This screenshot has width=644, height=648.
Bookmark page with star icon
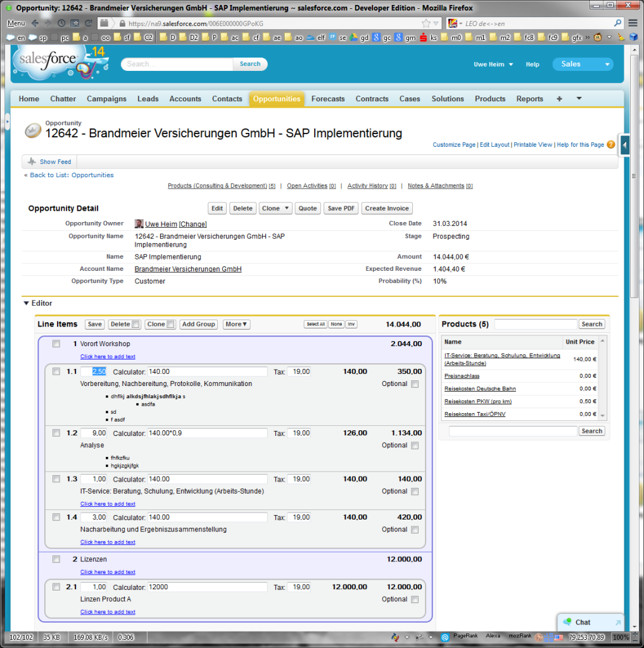tap(426, 23)
